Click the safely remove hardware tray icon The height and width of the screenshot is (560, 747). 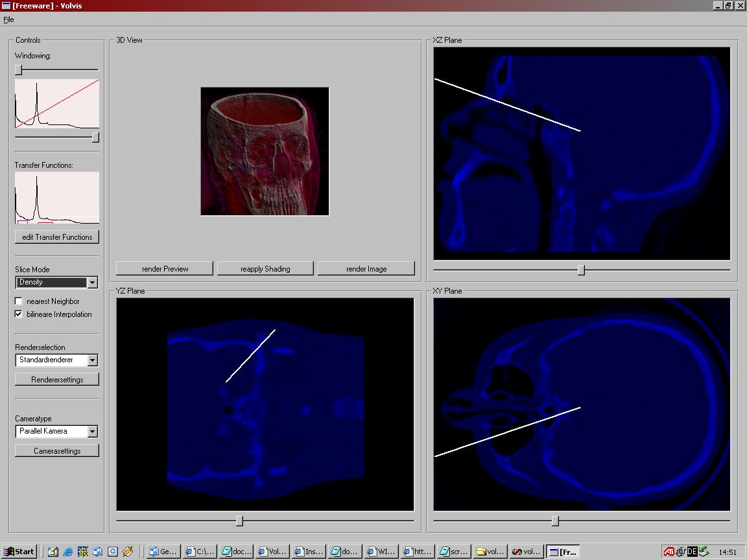(x=704, y=552)
